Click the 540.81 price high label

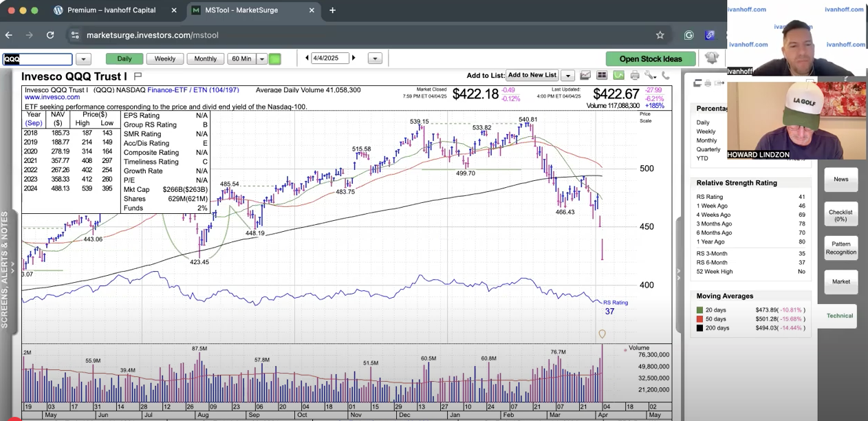point(528,120)
